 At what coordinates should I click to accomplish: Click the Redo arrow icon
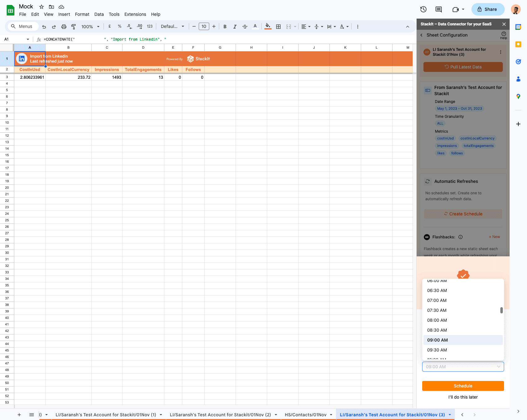point(54,27)
